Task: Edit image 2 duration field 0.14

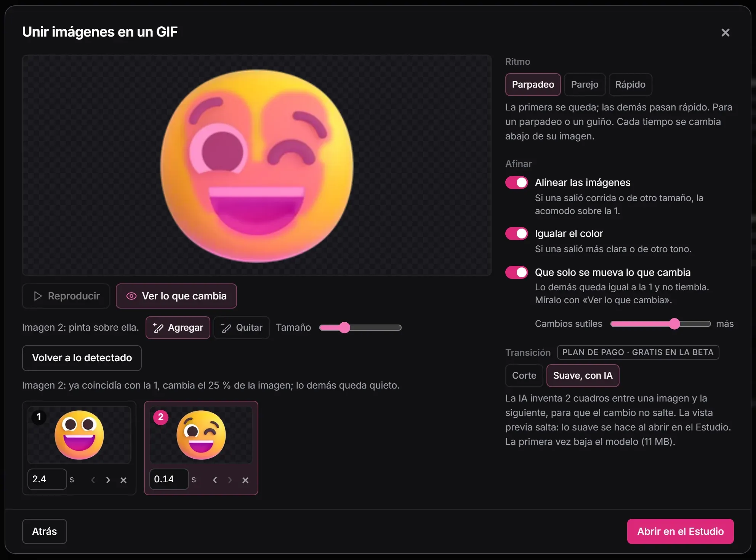Action: tap(169, 479)
